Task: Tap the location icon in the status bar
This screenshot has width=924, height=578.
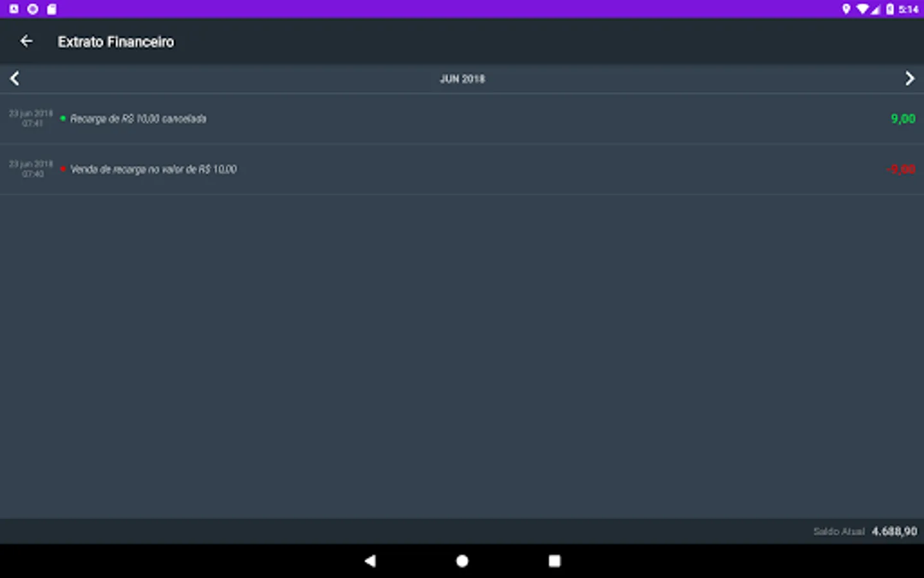Action: click(846, 9)
